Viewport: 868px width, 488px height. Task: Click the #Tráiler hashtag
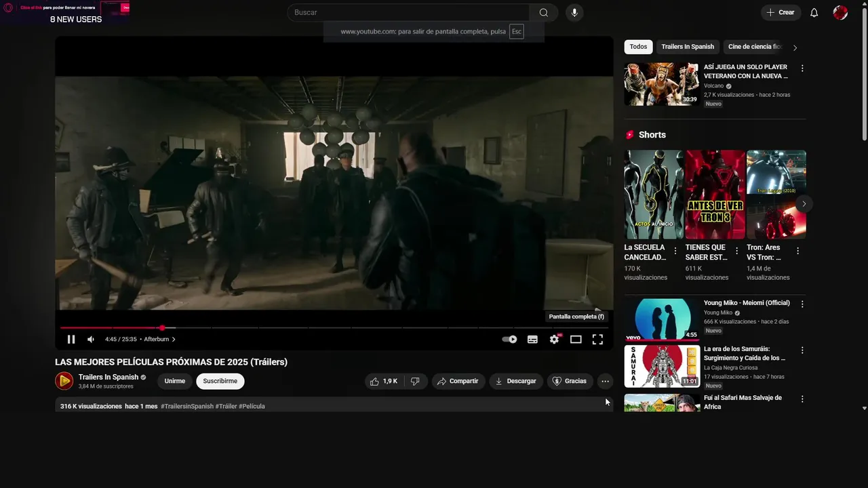pyautogui.click(x=226, y=407)
